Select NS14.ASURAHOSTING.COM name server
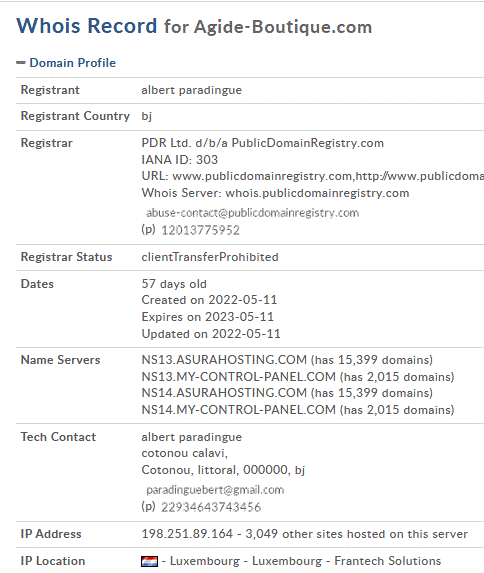 [224, 393]
